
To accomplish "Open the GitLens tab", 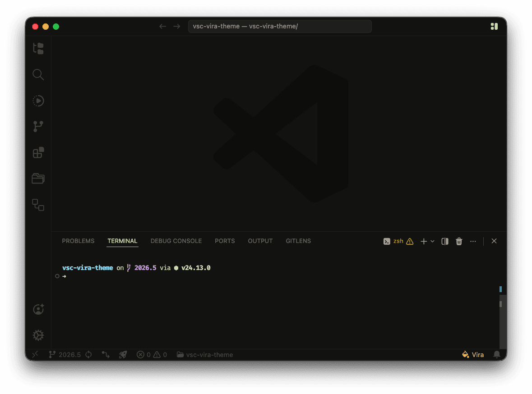I will click(298, 241).
